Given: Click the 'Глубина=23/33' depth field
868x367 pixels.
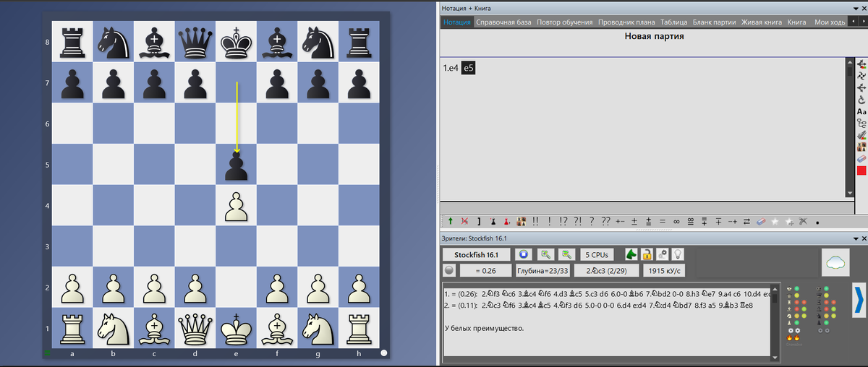Looking at the screenshot, I should point(542,271).
